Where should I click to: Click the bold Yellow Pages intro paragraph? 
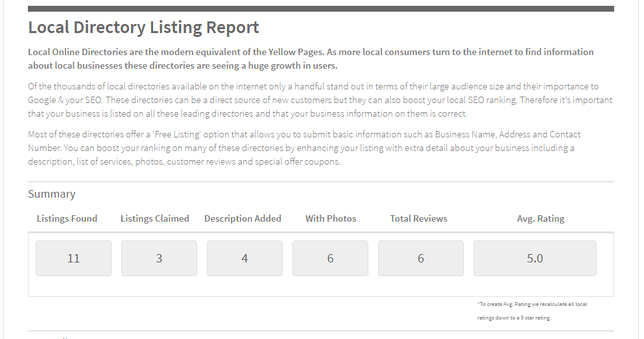(311, 59)
